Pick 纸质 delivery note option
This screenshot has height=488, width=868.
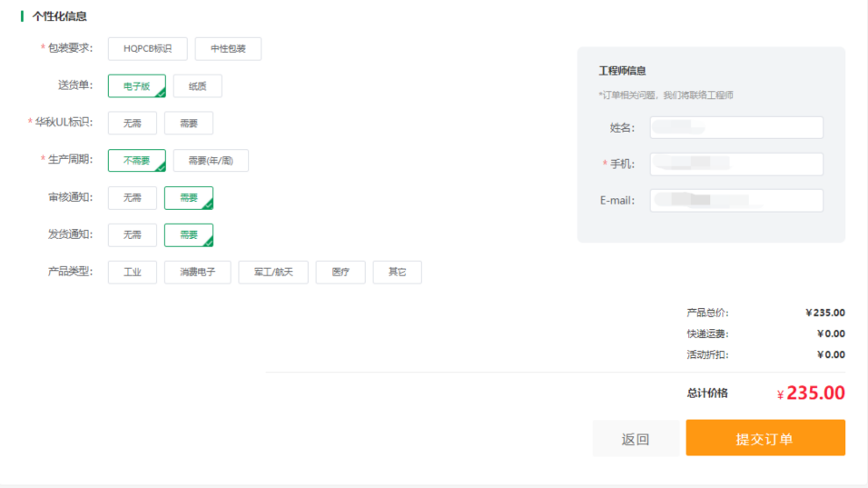(197, 86)
